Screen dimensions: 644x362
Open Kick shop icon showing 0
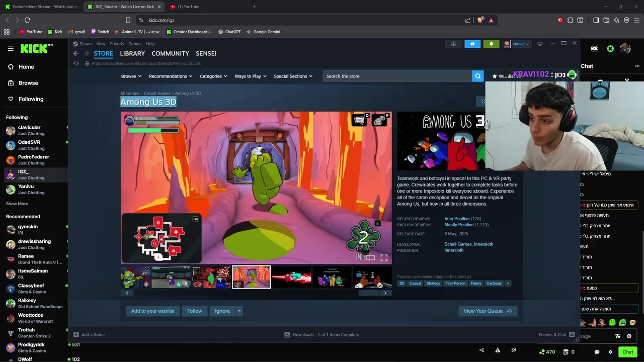[x=569, y=352]
